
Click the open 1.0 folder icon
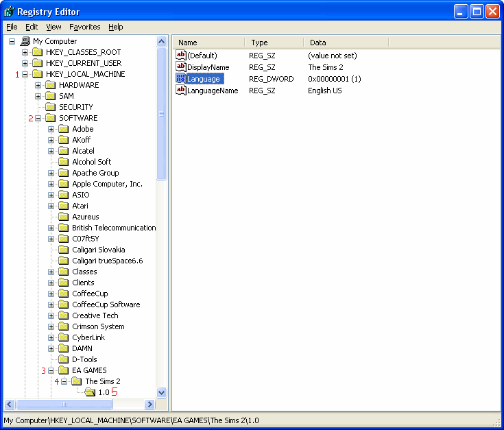[90, 392]
